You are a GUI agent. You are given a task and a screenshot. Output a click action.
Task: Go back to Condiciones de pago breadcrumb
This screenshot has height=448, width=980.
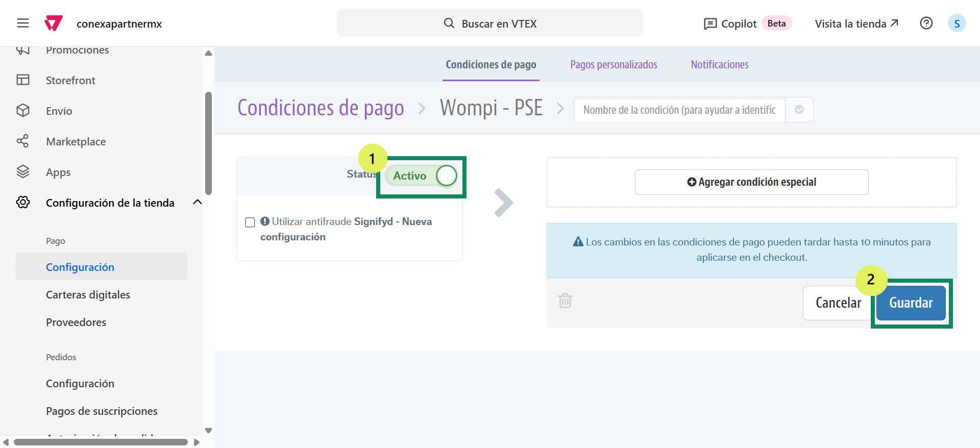[x=321, y=108]
